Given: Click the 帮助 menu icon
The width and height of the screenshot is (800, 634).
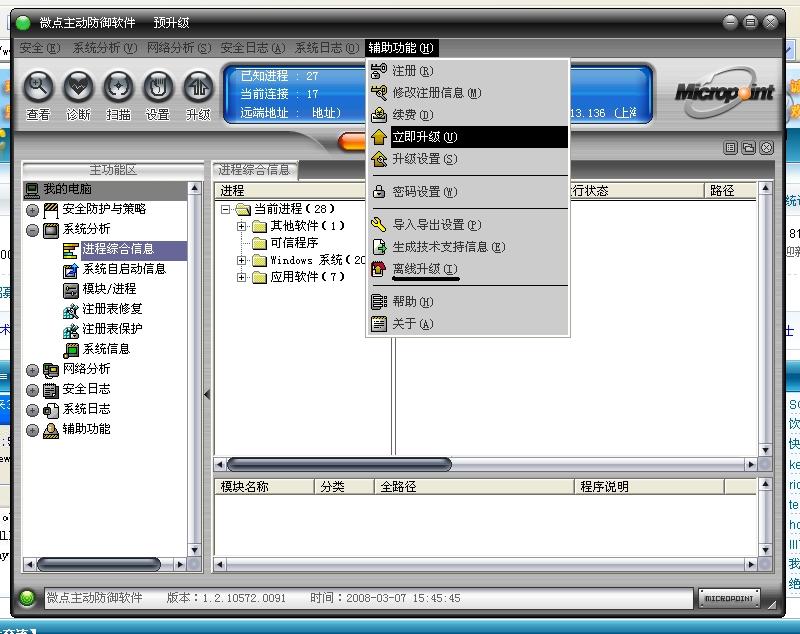Looking at the screenshot, I should coord(379,301).
